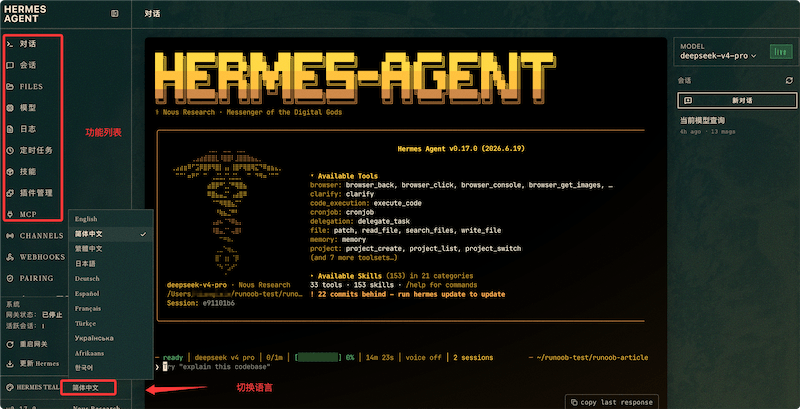Open the HERMES AGENT logo at top left
The height and width of the screenshot is (409, 800).
(x=25, y=14)
